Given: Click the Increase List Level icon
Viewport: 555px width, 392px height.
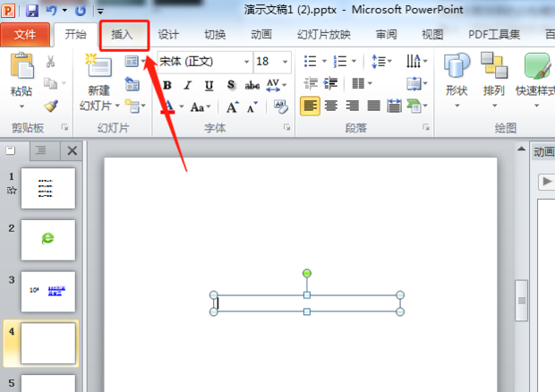Looking at the screenshot, I should [x=330, y=84].
